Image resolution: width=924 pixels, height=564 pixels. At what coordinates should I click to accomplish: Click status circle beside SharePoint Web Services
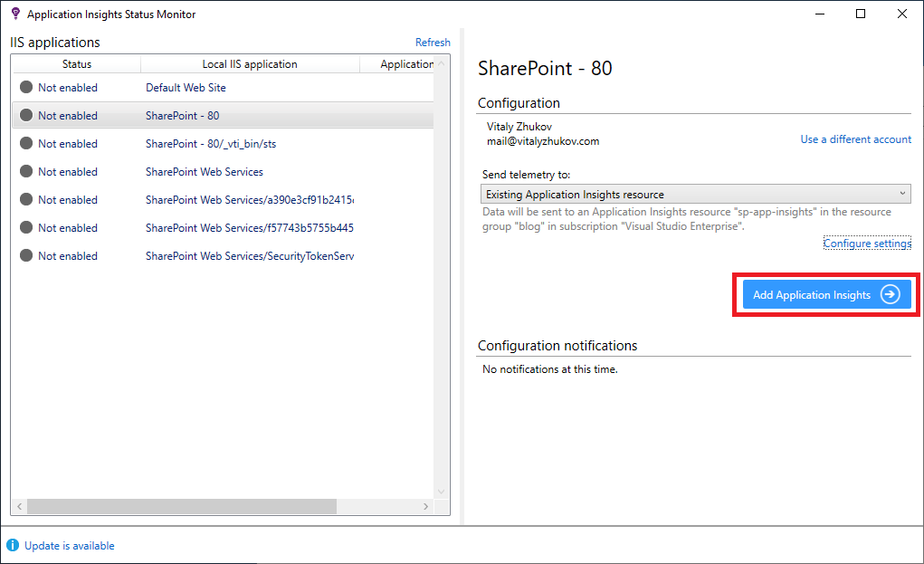point(26,171)
